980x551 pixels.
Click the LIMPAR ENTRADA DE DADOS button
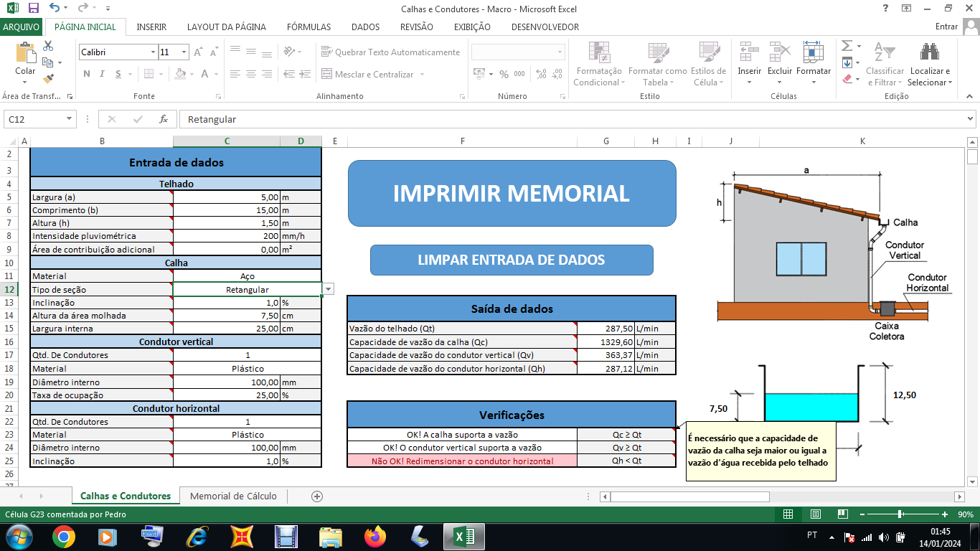[x=512, y=260]
